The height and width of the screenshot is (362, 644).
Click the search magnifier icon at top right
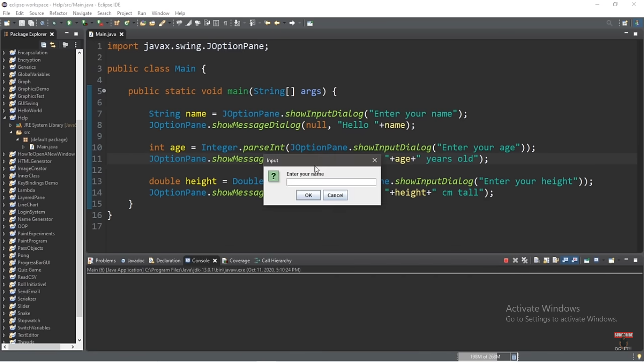click(x=610, y=23)
